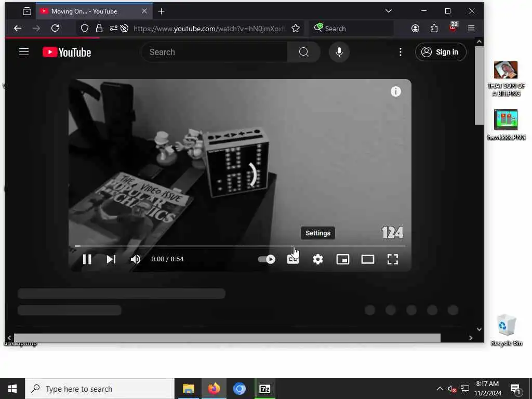Open a new browser tab
This screenshot has width=532, height=399.
(x=162, y=11)
